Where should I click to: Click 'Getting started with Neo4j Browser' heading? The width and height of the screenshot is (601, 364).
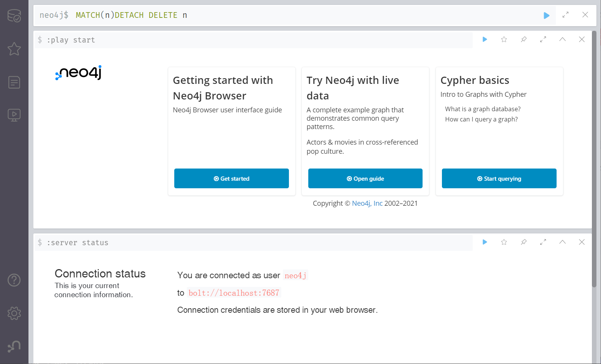[223, 88]
